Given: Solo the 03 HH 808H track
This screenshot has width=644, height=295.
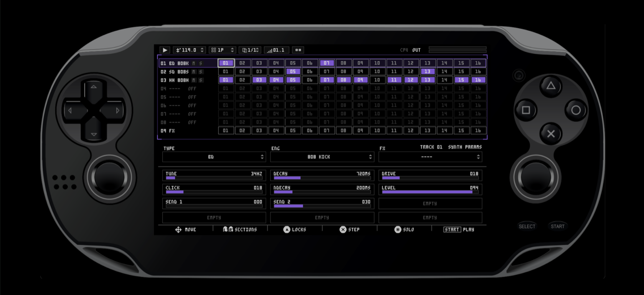Looking at the screenshot, I should (x=201, y=80).
